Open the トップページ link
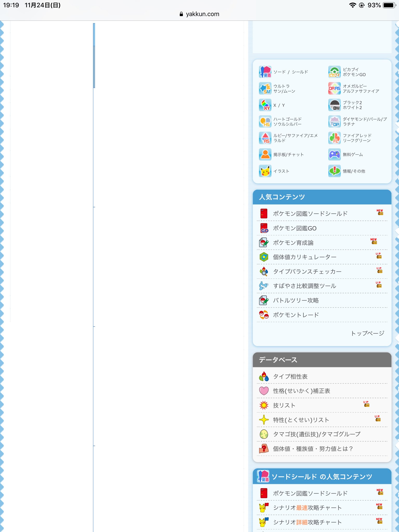The width and height of the screenshot is (399, 532). pyautogui.click(x=368, y=333)
